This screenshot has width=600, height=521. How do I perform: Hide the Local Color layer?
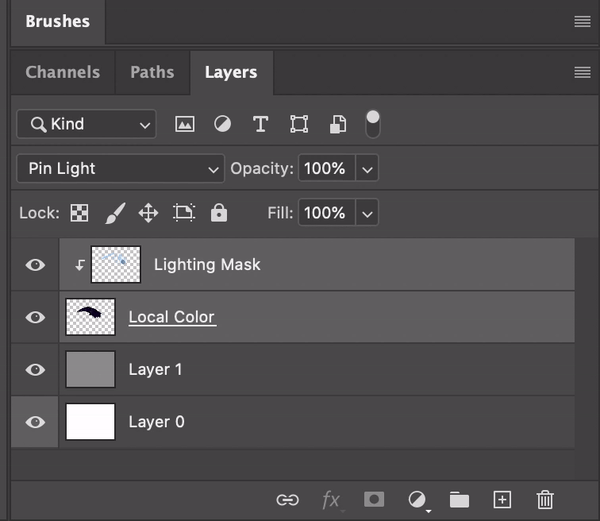click(35, 317)
